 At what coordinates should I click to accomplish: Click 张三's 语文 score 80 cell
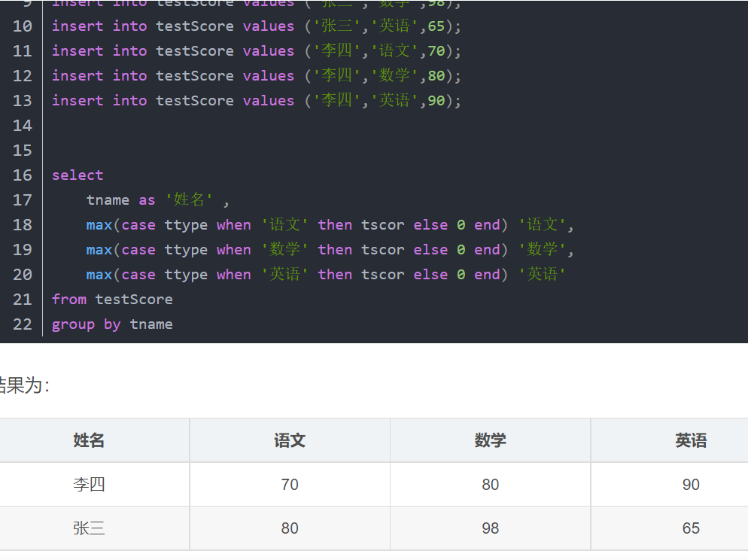[x=290, y=528]
